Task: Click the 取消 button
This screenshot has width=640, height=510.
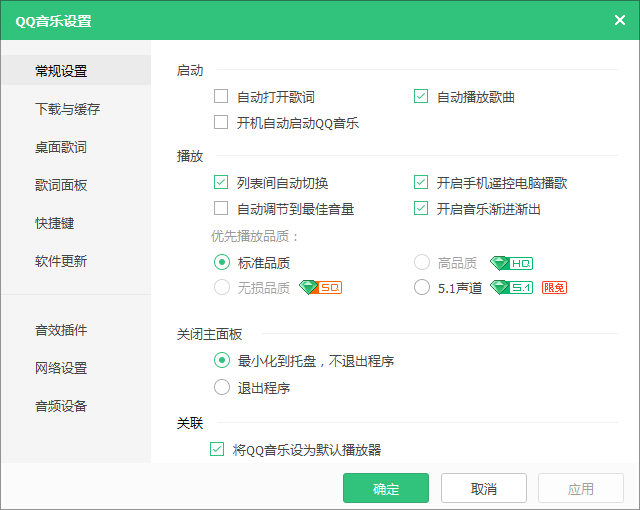Action: point(484,488)
